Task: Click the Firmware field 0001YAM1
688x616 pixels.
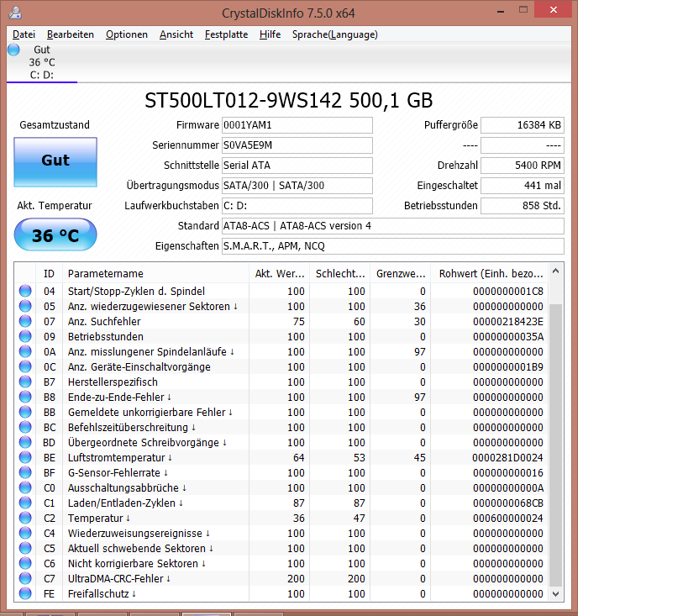Action: tap(297, 125)
